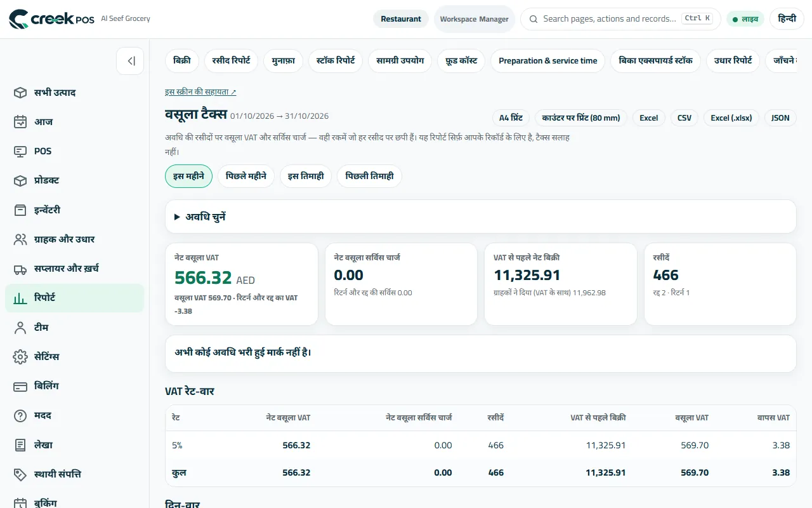This screenshot has width=812, height=508.
Task: Select the इस महीने period chip
Action: [188, 176]
